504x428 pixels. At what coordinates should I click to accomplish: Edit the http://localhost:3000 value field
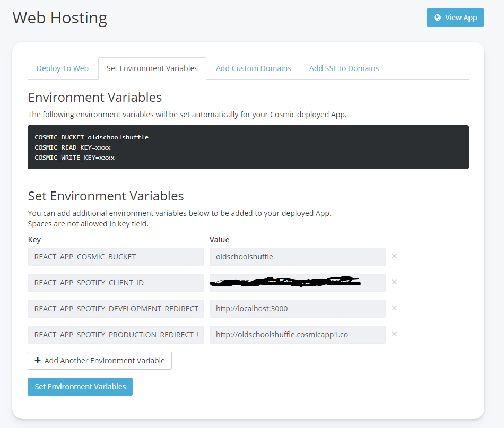click(x=297, y=309)
